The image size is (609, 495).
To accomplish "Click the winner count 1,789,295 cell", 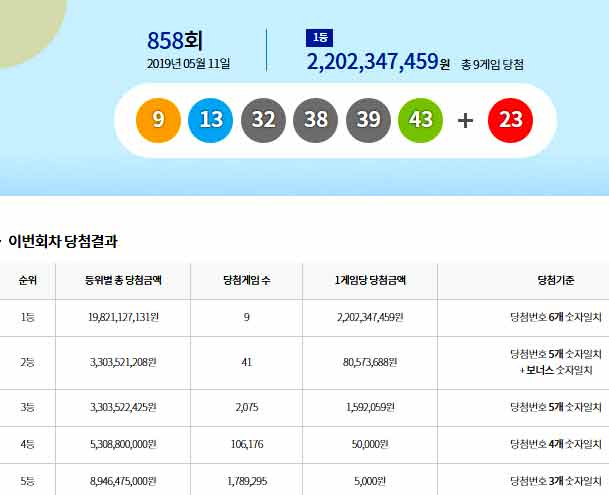I will (x=247, y=481).
